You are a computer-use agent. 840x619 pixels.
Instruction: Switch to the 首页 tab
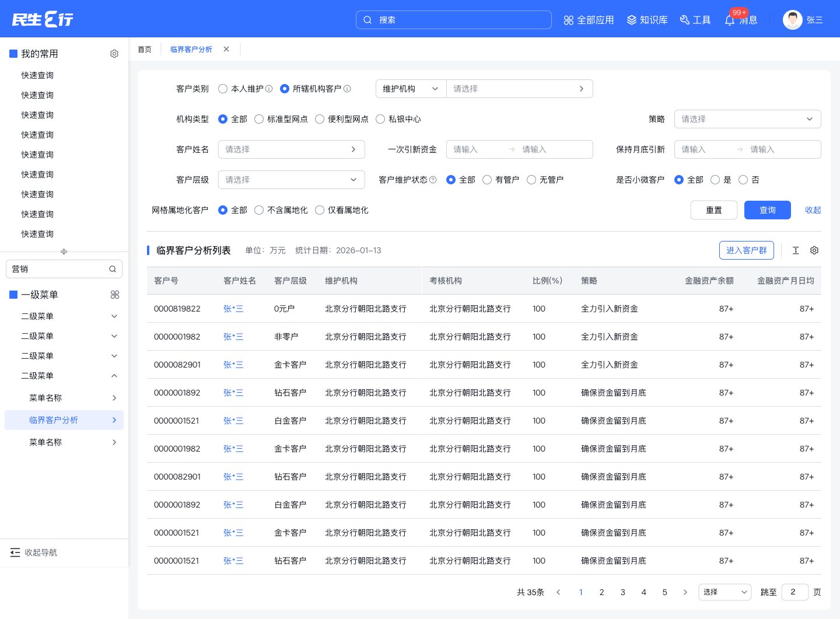(145, 50)
